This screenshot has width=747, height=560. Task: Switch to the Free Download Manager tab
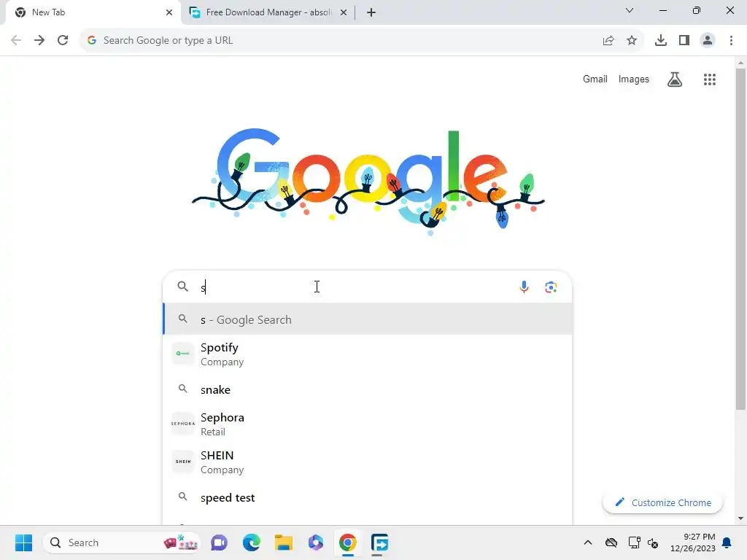click(268, 12)
